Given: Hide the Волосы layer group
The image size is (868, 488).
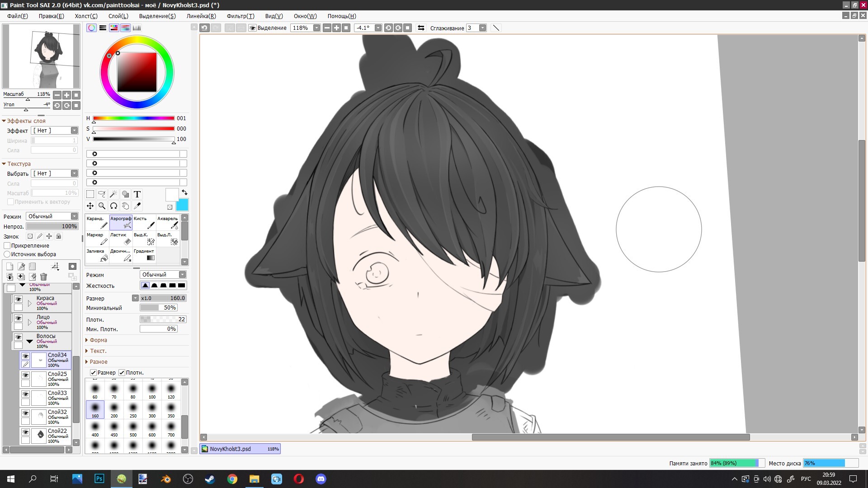Looking at the screenshot, I should tap(18, 337).
